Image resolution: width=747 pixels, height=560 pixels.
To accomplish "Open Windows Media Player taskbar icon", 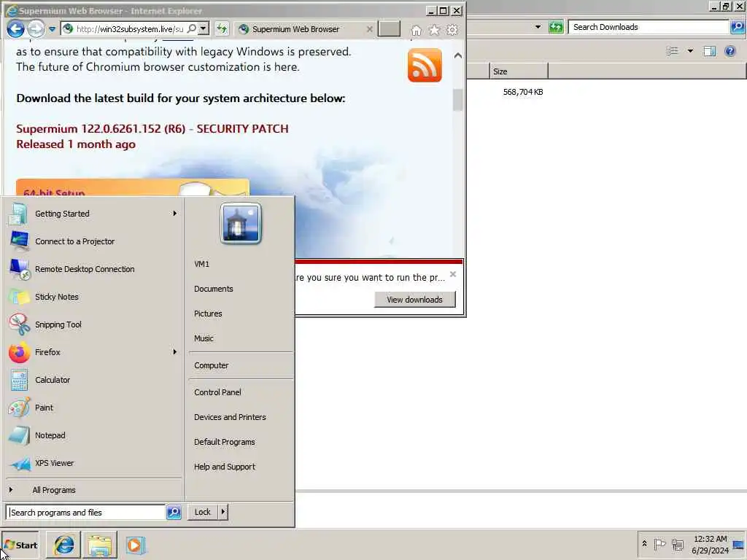I will (135, 545).
